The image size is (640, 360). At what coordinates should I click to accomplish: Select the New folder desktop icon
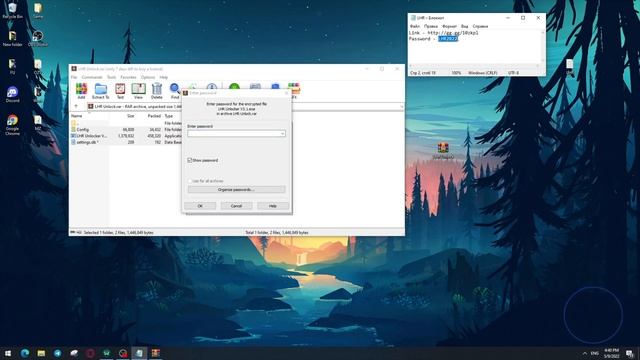[x=12, y=38]
